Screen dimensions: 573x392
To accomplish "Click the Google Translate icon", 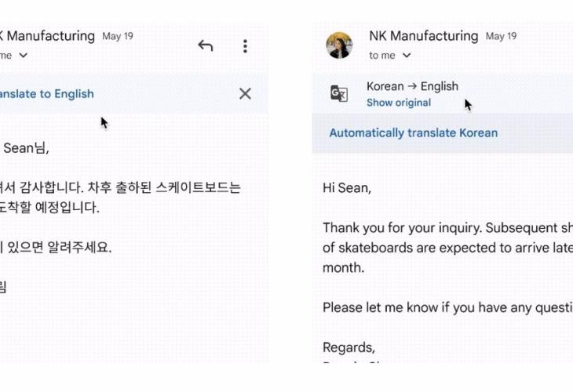I will 339,94.
